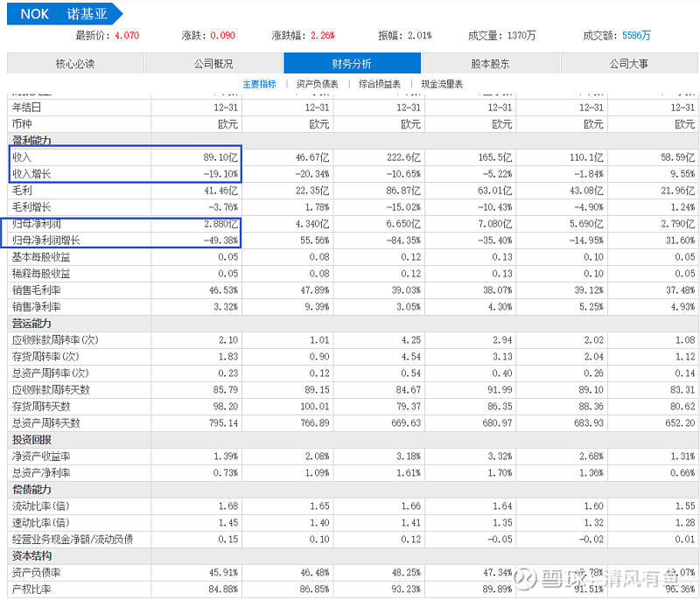
Task: Click the latest price 4.070
Action: 127,35
